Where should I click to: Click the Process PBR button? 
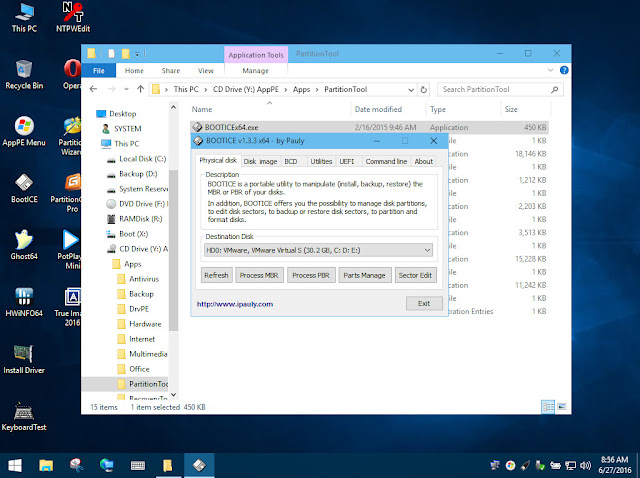(x=311, y=275)
